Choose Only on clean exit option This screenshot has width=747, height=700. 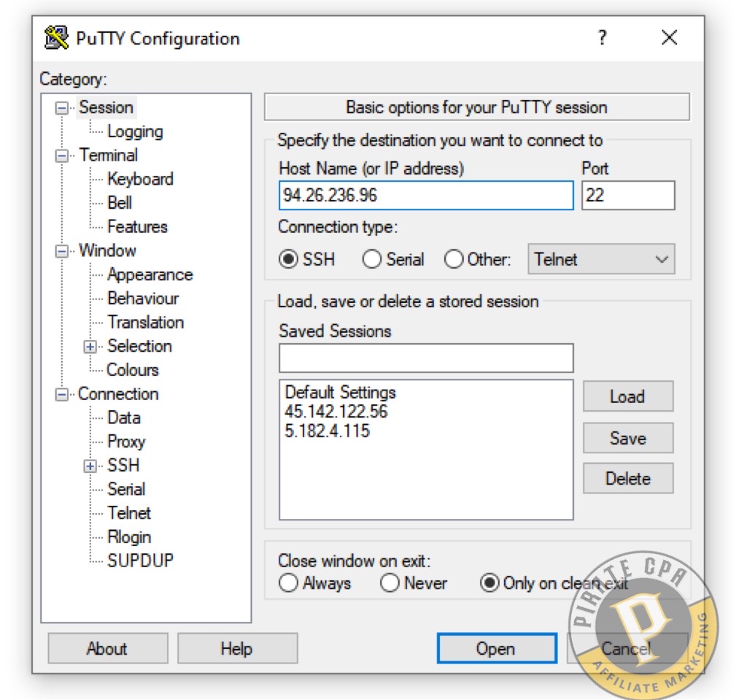pos(489,582)
